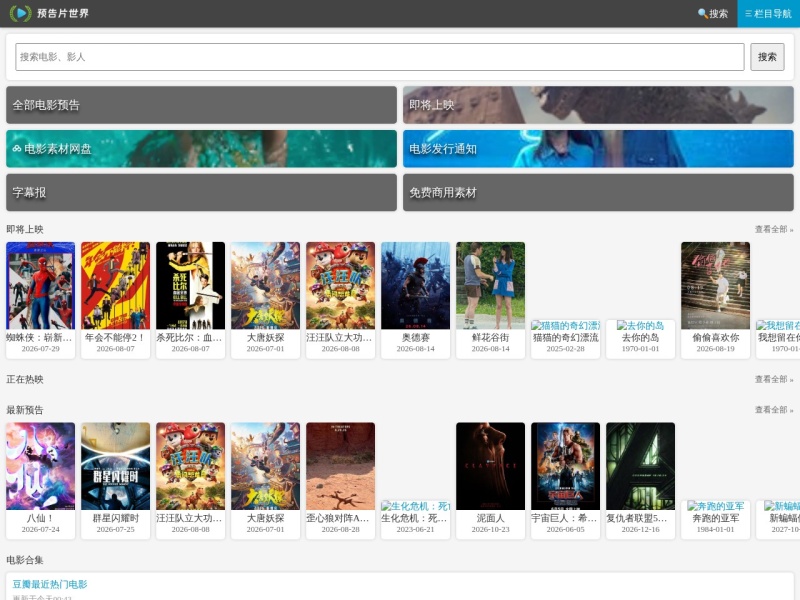Click 查看全部 for 正在热映 section
Image resolution: width=800 pixels, height=600 pixels.
774,380
